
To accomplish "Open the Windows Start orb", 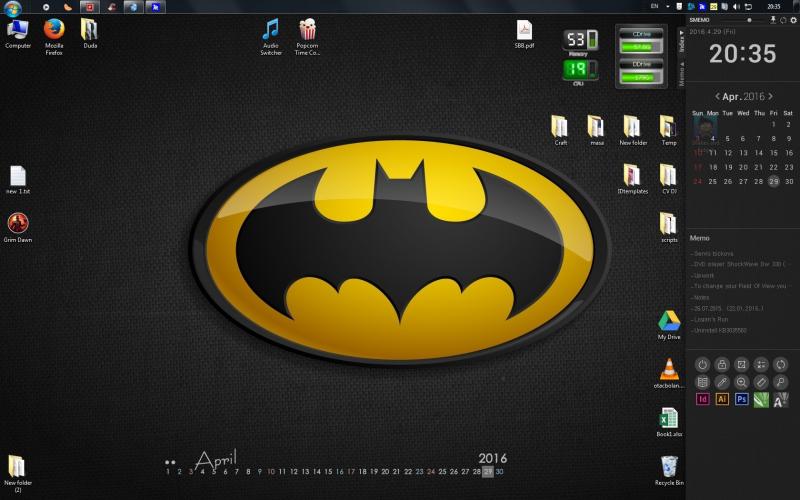I will pyautogui.click(x=12, y=7).
